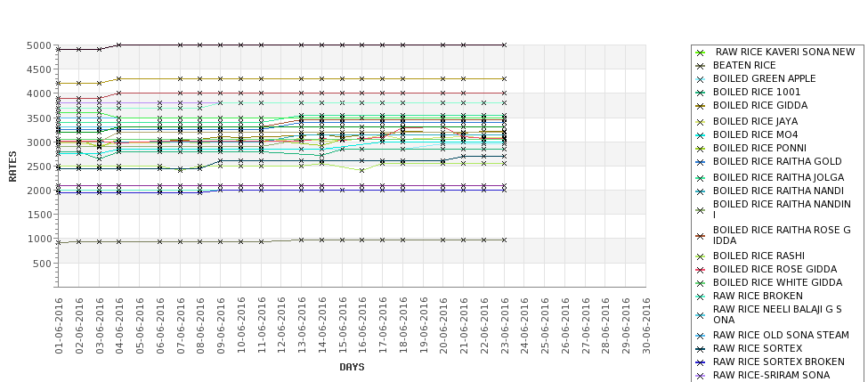Select legend label BOILED GREEN APPLE
The image size is (868, 382).
point(764,78)
